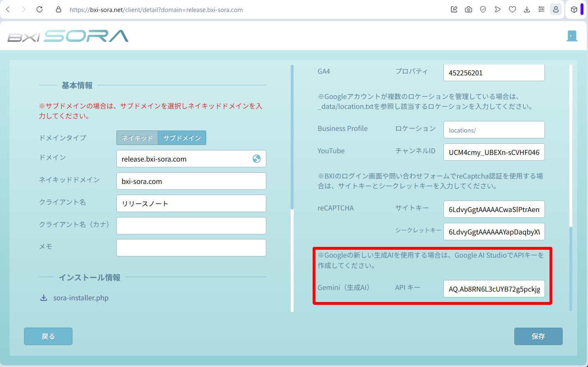Open the easy setup sliders icon
This screenshot has height=367, width=588.
click(541, 10)
